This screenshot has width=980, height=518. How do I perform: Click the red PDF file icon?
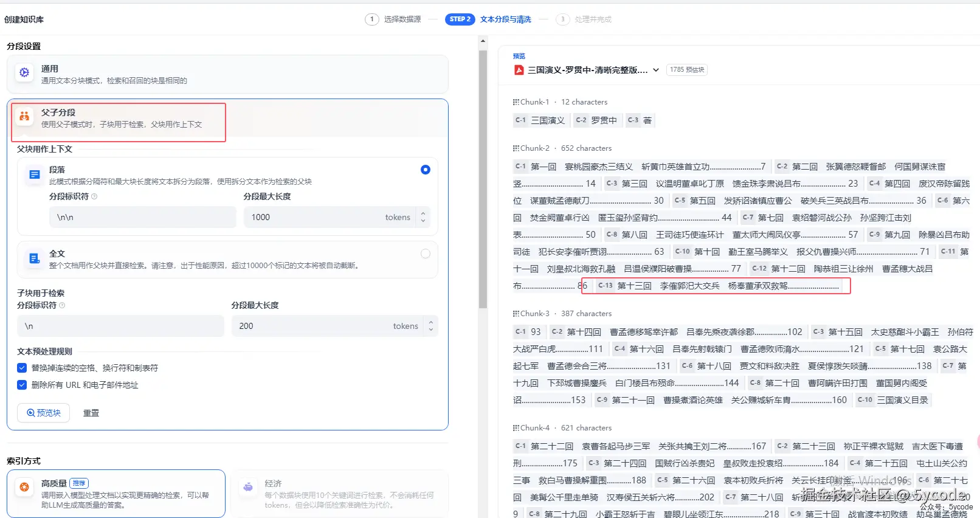[519, 70]
